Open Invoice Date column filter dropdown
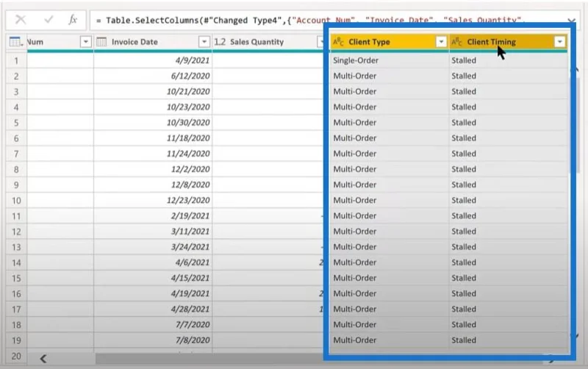The height and width of the screenshot is (369, 588). coord(204,42)
